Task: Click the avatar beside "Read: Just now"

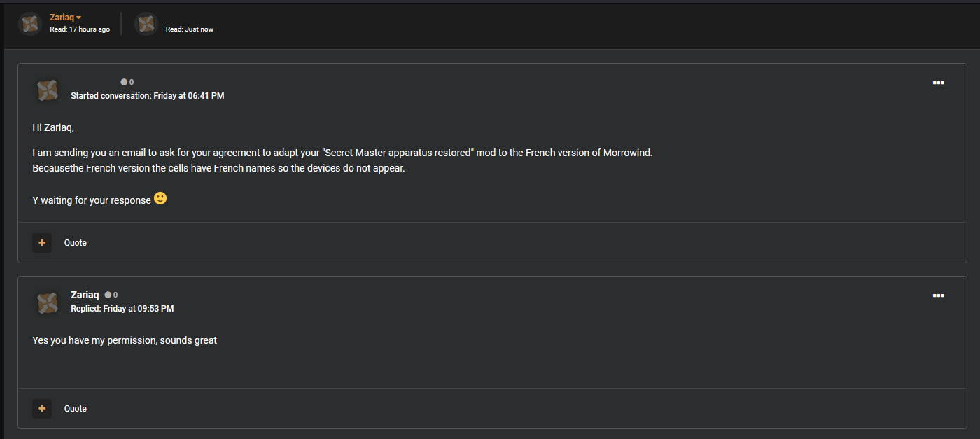Action: pos(146,24)
